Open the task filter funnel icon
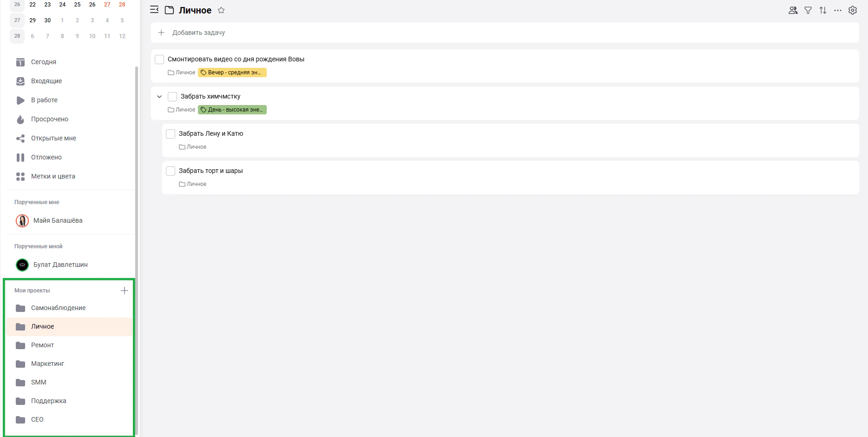The width and height of the screenshot is (868, 437). point(808,10)
